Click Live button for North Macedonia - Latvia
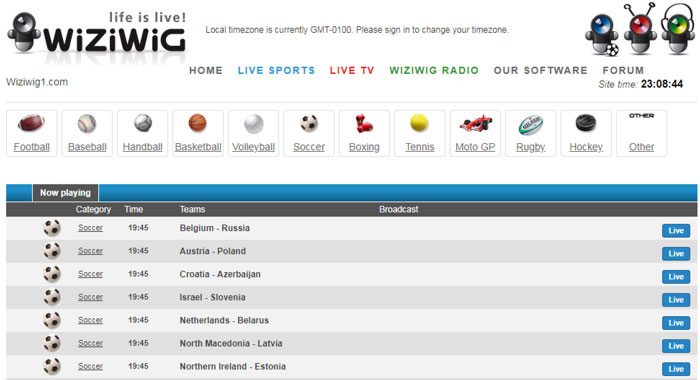700x380 pixels. (x=676, y=346)
